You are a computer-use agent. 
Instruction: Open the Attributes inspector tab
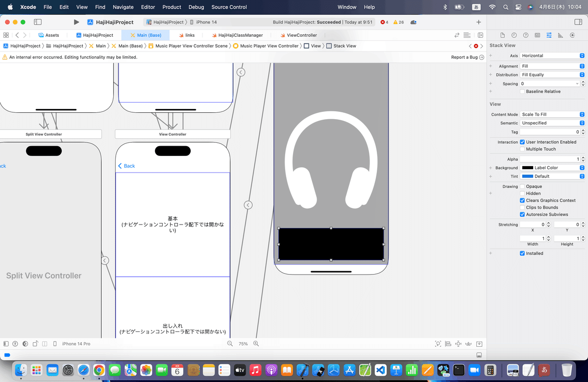tap(549, 35)
